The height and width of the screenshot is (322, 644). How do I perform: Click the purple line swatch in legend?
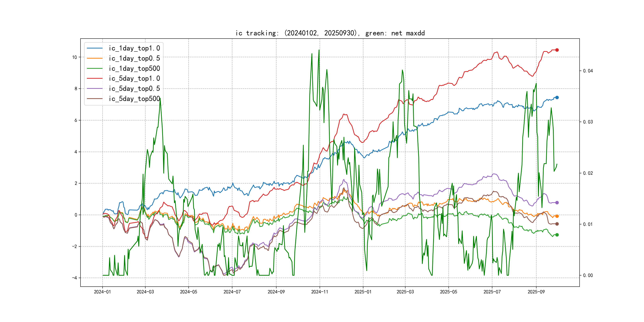click(x=94, y=88)
